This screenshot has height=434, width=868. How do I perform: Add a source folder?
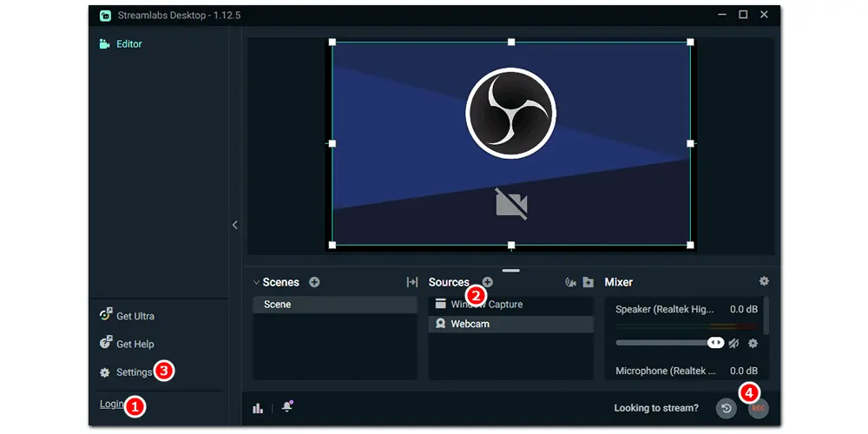coord(589,282)
